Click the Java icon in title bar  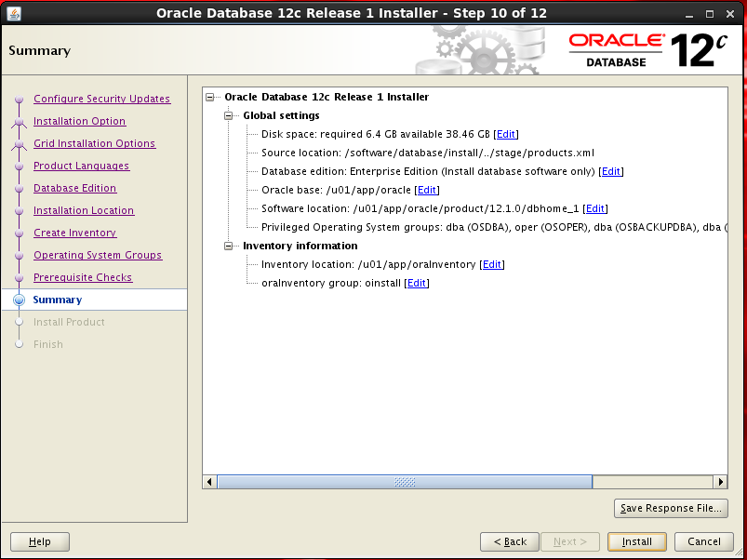(13, 13)
